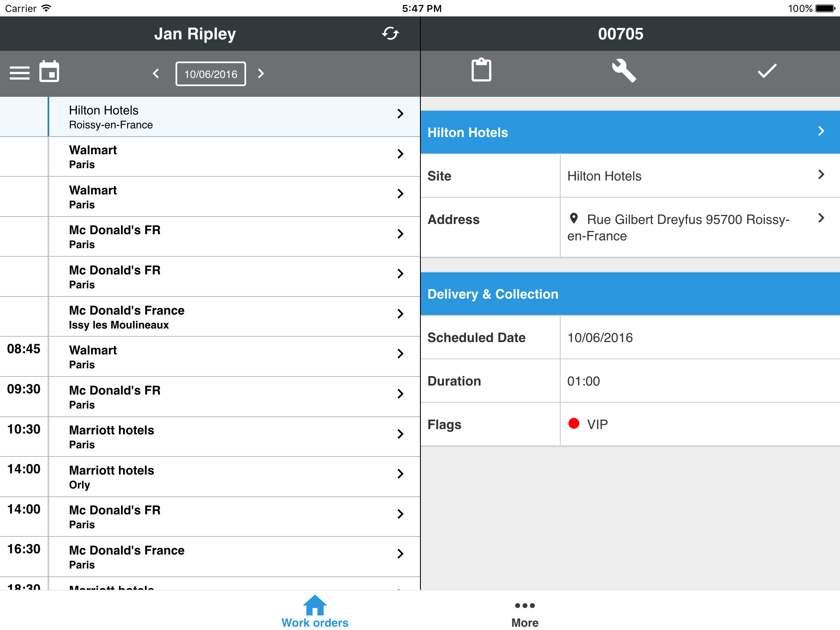Open the Address row chevron

coord(821,218)
